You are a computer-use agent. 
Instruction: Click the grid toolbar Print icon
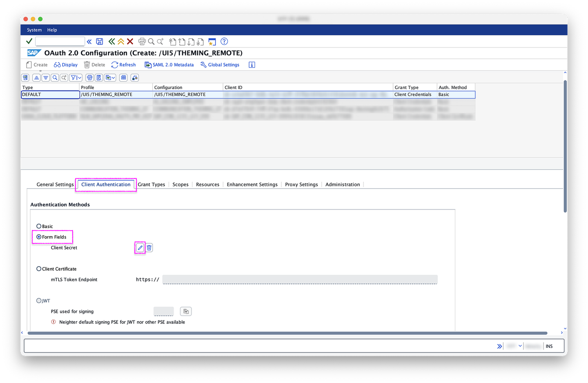point(89,78)
